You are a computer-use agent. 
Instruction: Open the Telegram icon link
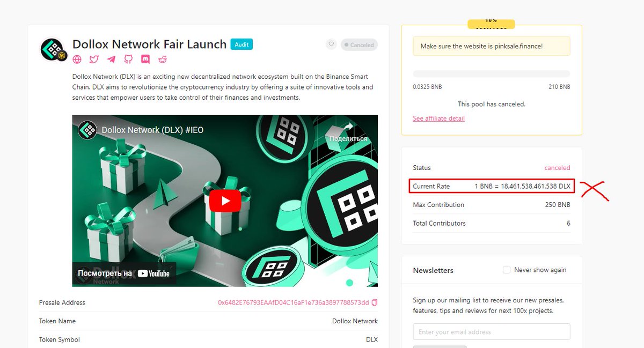[111, 60]
